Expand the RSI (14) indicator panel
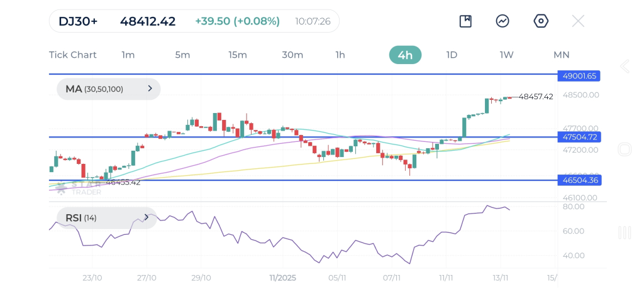 [107, 218]
